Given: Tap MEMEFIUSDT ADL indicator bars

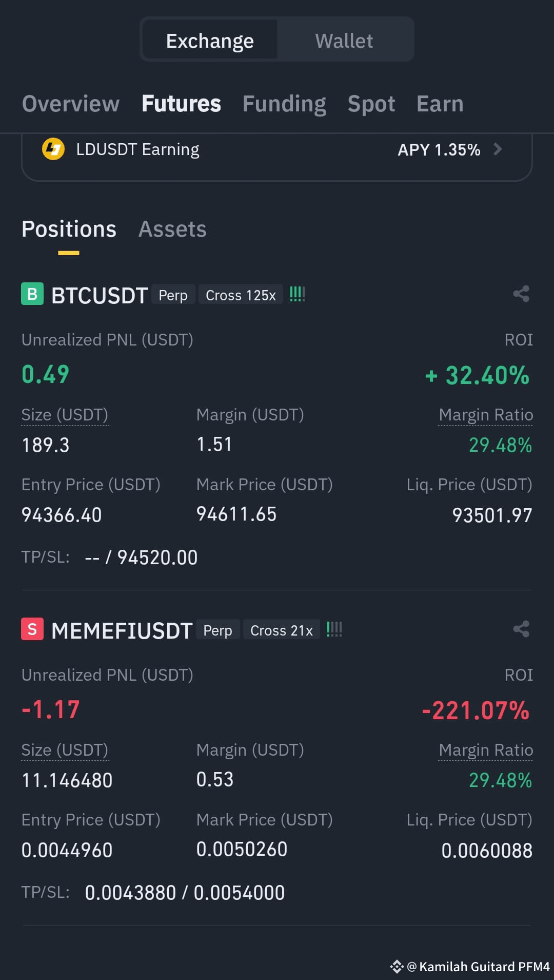Looking at the screenshot, I should click(x=334, y=629).
